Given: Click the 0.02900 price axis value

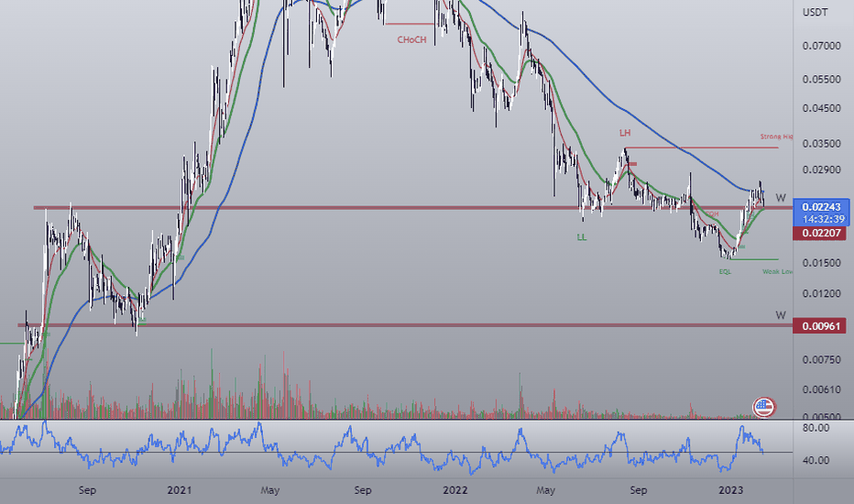Looking at the screenshot, I should tap(821, 170).
